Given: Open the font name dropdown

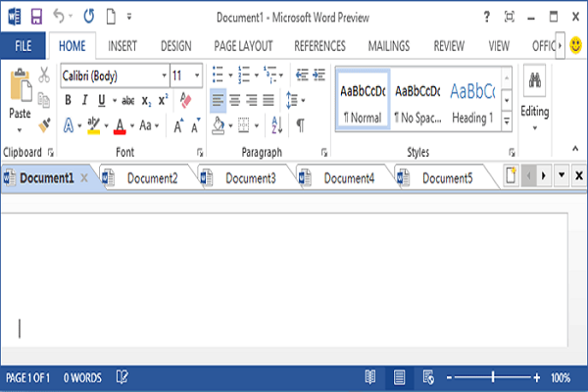Looking at the screenshot, I should pyautogui.click(x=164, y=75).
